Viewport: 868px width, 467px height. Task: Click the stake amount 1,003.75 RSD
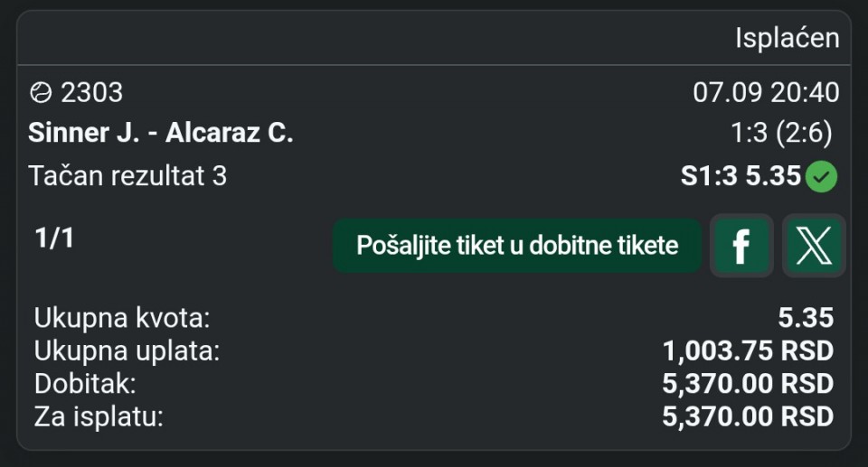point(748,350)
